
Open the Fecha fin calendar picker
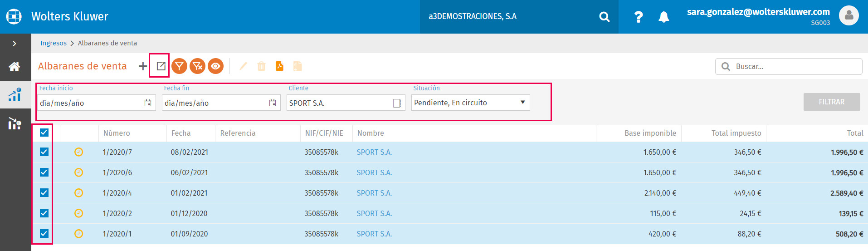273,103
